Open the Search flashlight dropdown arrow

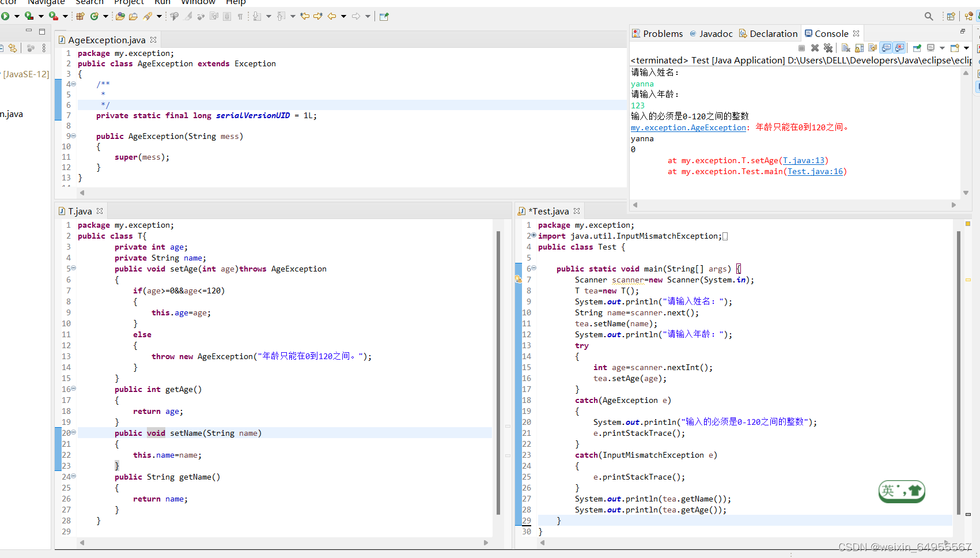tap(160, 16)
